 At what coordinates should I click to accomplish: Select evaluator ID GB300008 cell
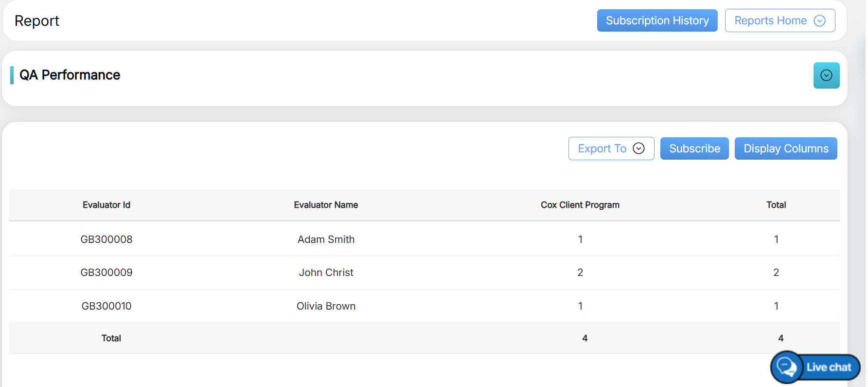pos(106,240)
